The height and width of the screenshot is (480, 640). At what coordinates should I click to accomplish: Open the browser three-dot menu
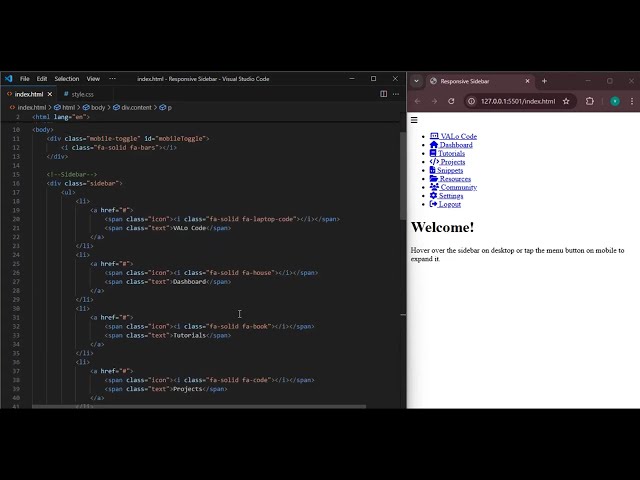click(632, 101)
